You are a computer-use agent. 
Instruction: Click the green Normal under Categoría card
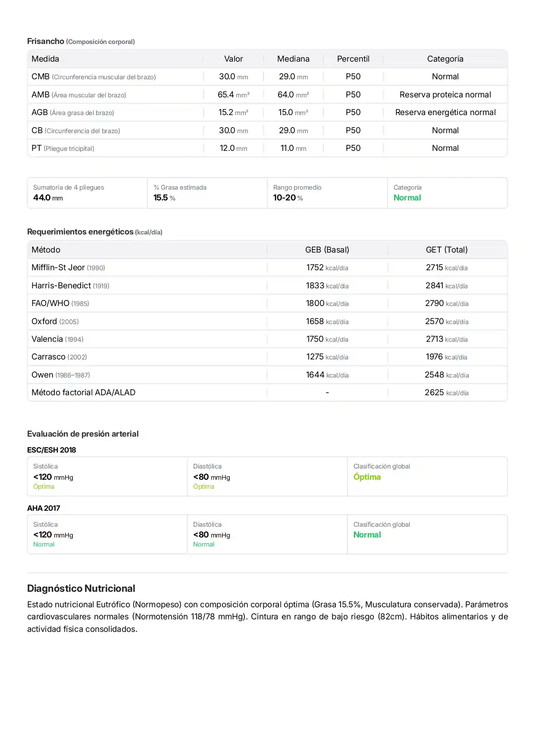coord(407,198)
